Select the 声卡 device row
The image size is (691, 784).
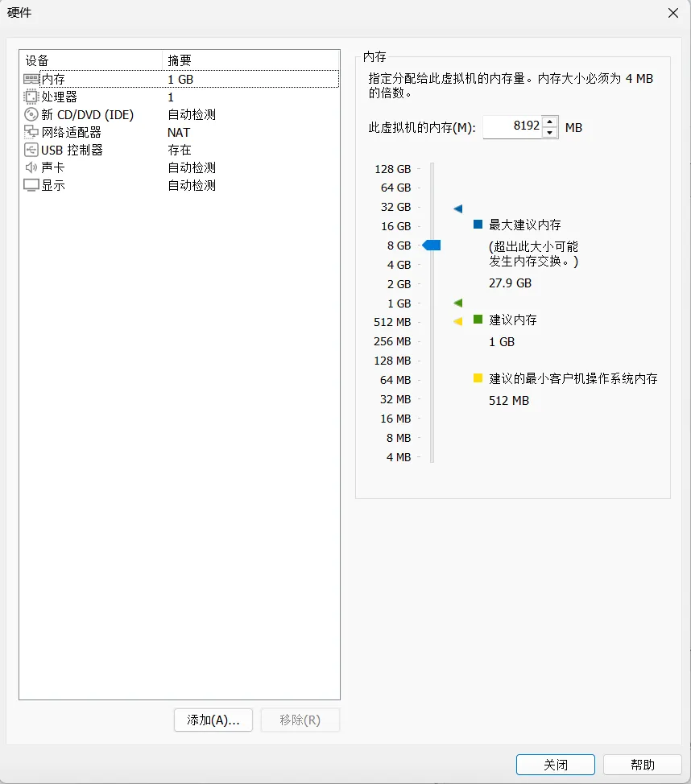click(x=179, y=167)
